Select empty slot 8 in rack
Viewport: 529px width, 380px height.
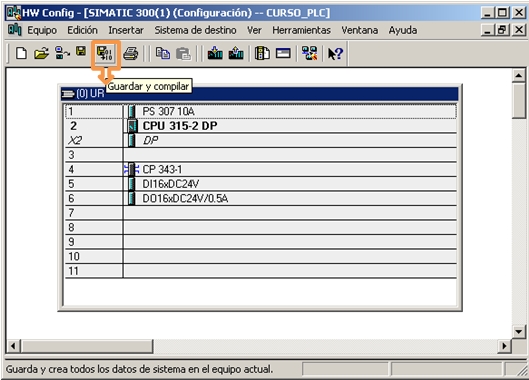(261, 227)
